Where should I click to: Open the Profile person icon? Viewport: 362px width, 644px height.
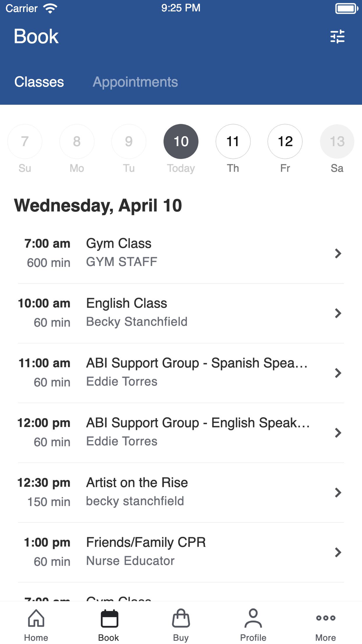click(x=253, y=618)
